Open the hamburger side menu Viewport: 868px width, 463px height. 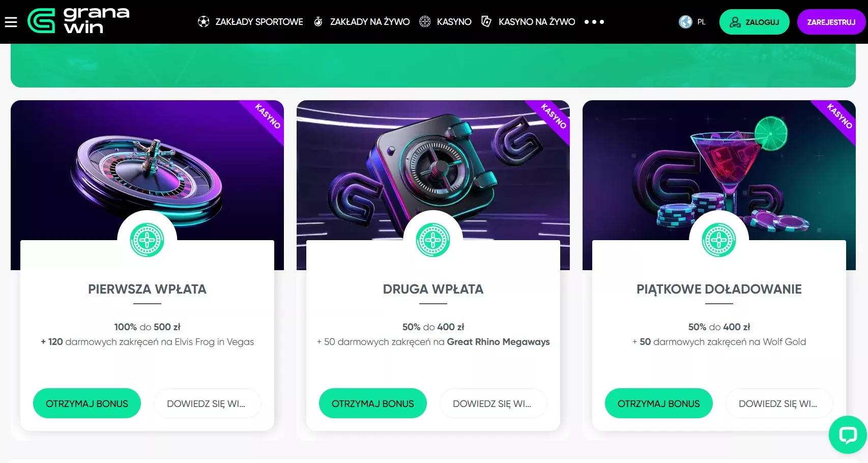pyautogui.click(x=11, y=22)
